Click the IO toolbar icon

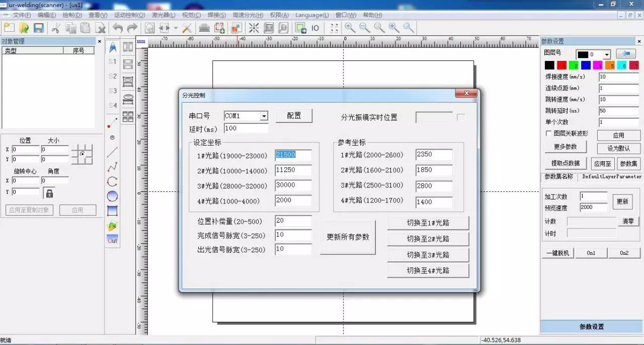(x=315, y=28)
